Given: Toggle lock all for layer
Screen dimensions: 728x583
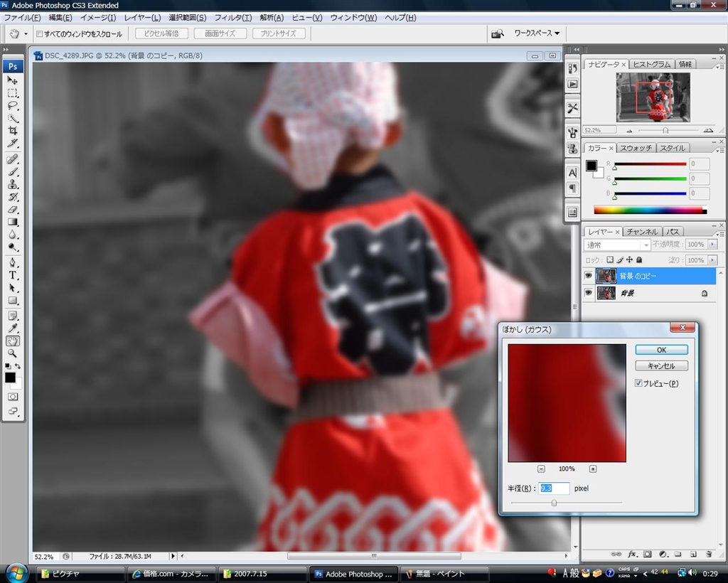Looking at the screenshot, I should pyautogui.click(x=639, y=260).
